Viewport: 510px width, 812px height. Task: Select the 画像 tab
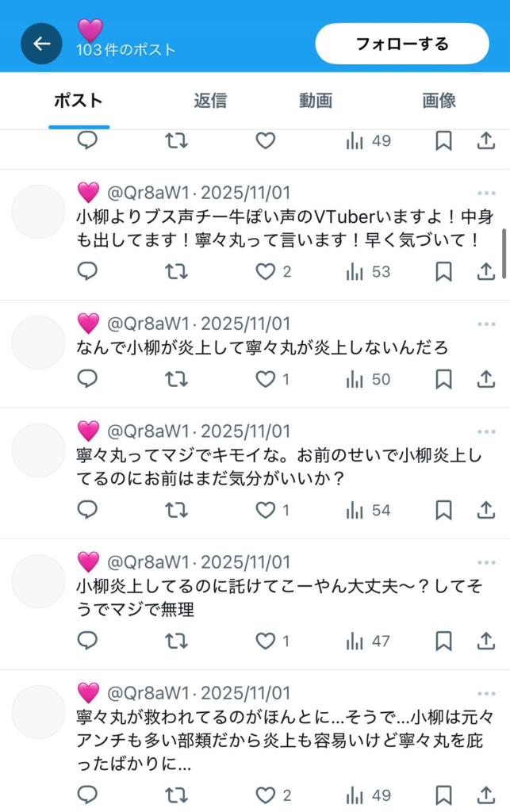click(439, 101)
